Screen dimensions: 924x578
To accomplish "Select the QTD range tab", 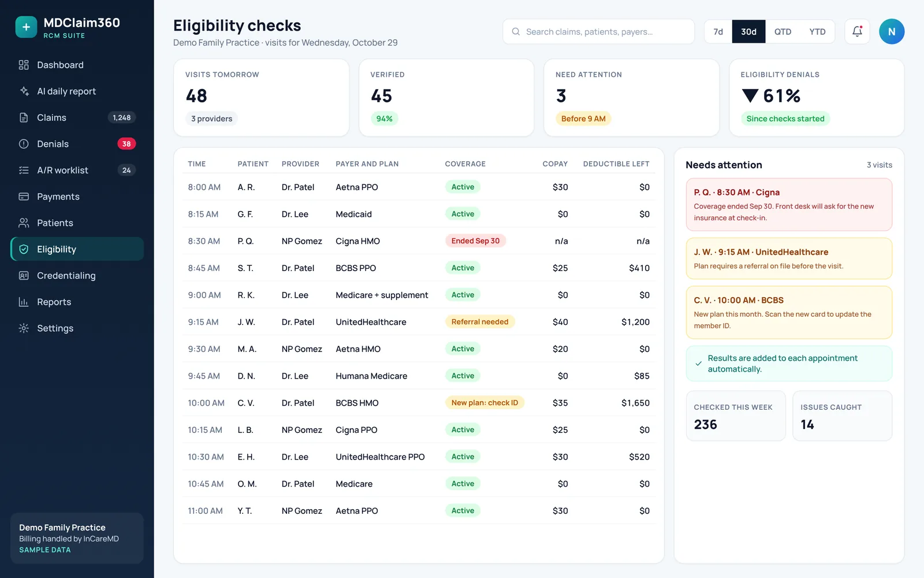I will click(783, 32).
